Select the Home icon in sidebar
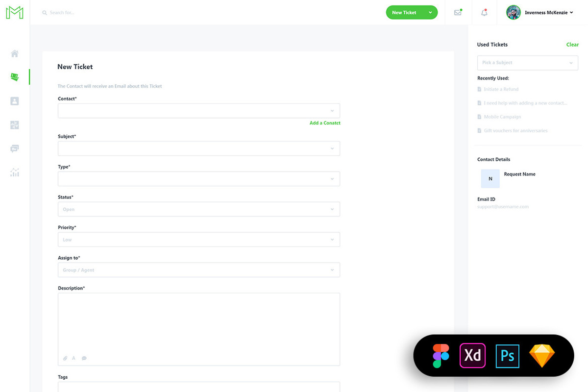 click(x=14, y=53)
